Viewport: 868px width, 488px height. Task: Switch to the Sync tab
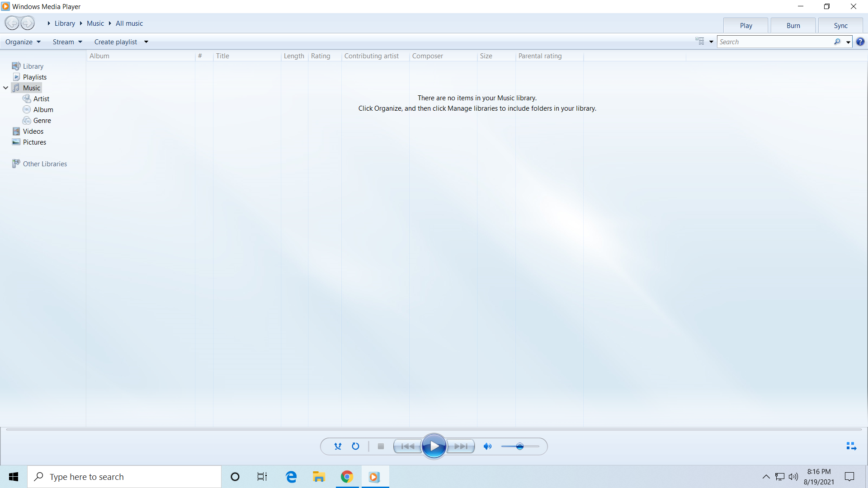click(841, 26)
